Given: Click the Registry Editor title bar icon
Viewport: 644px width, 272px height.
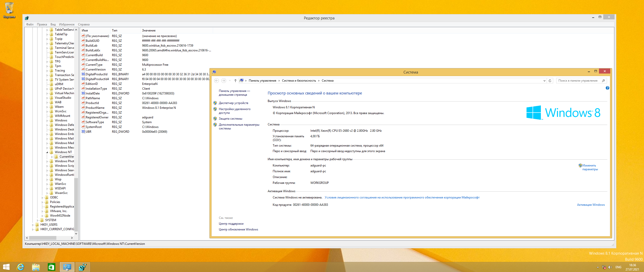Looking at the screenshot, I should coord(27,18).
